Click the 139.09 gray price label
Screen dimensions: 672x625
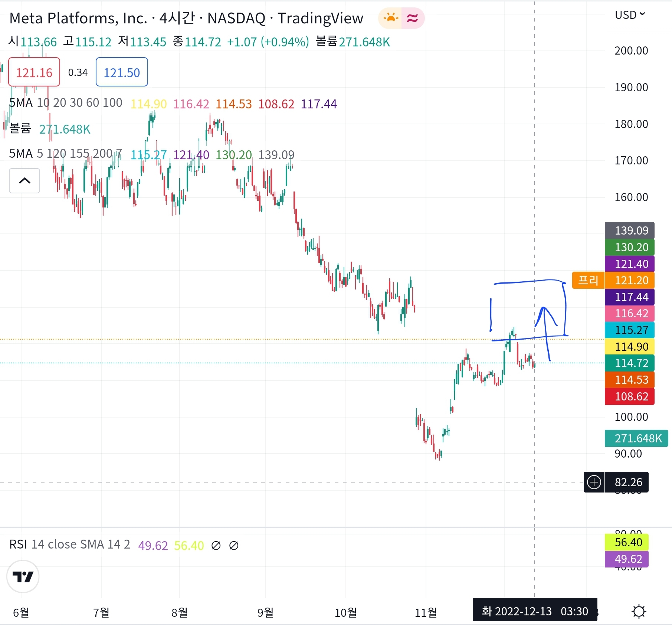pos(629,230)
